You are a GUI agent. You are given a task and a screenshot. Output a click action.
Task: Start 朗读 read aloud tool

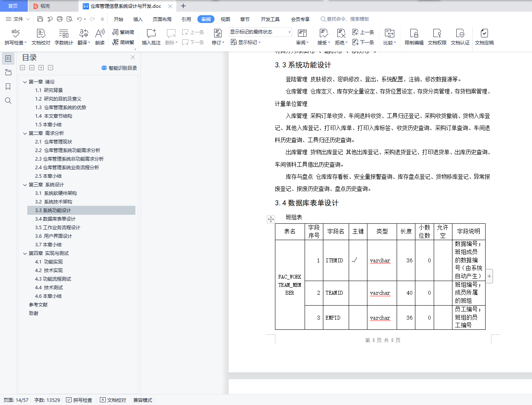tap(100, 37)
